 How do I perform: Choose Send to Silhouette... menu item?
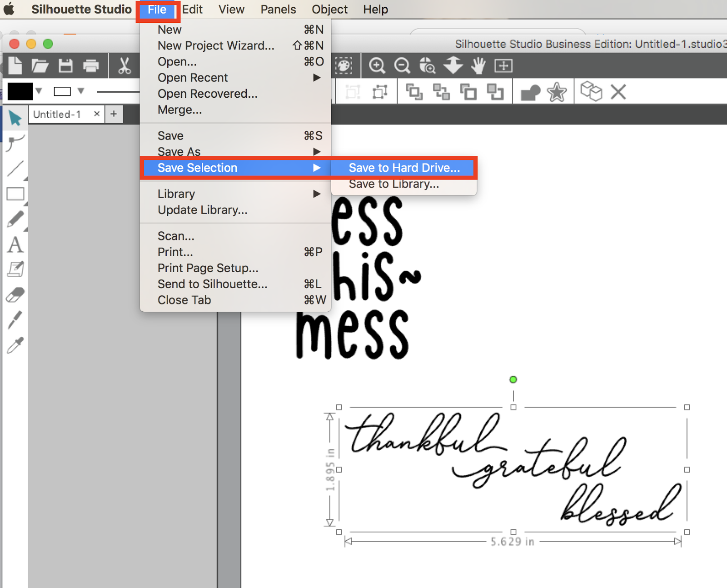click(x=235, y=284)
